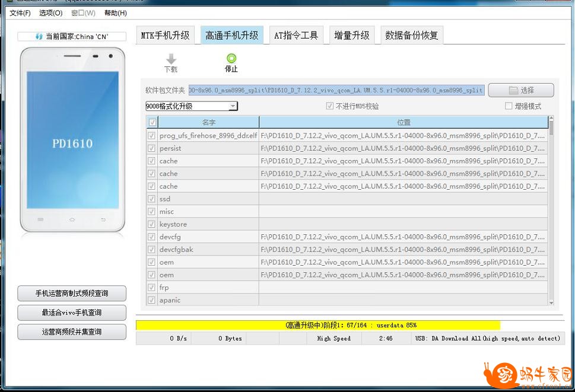Toggle the apanic row checkbox

pos(151,300)
